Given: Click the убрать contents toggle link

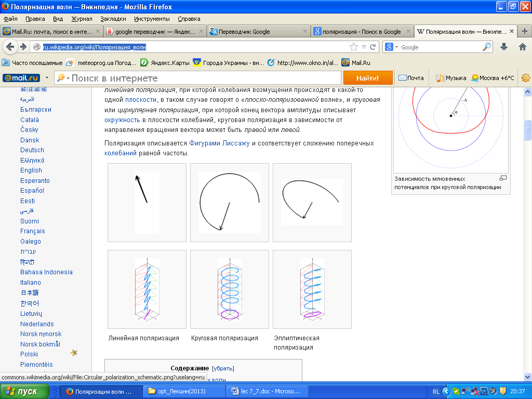Looking at the screenshot, I should click(223, 368).
